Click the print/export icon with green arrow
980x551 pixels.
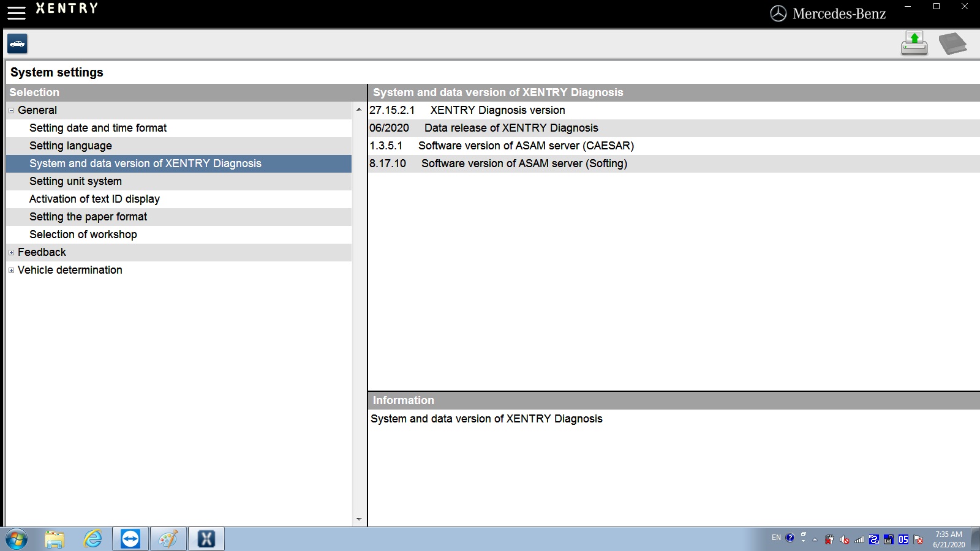click(x=914, y=43)
